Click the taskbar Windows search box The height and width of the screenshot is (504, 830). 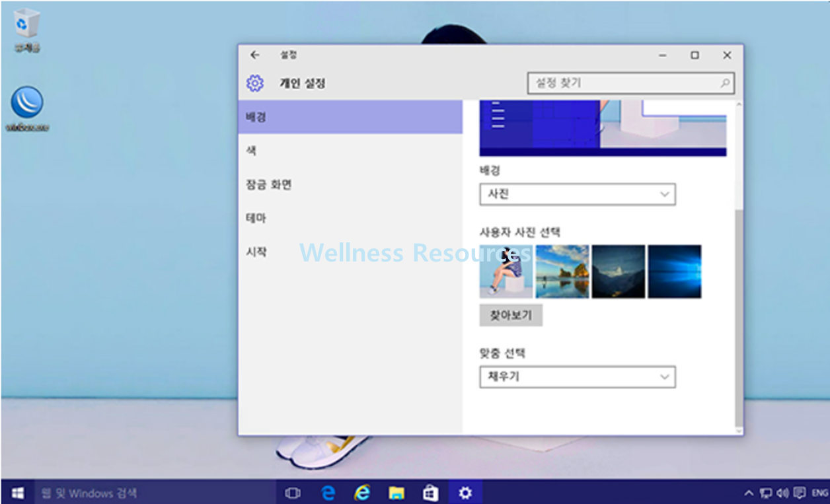[155, 493]
